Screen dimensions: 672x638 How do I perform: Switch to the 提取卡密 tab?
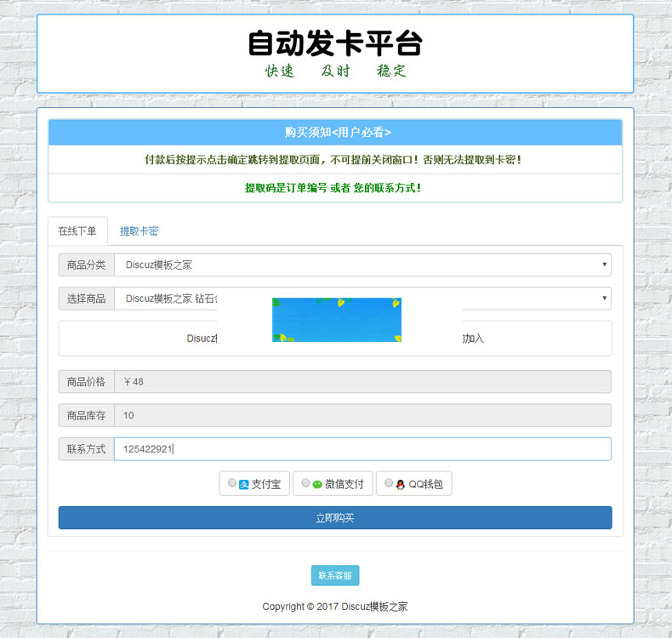click(x=139, y=231)
